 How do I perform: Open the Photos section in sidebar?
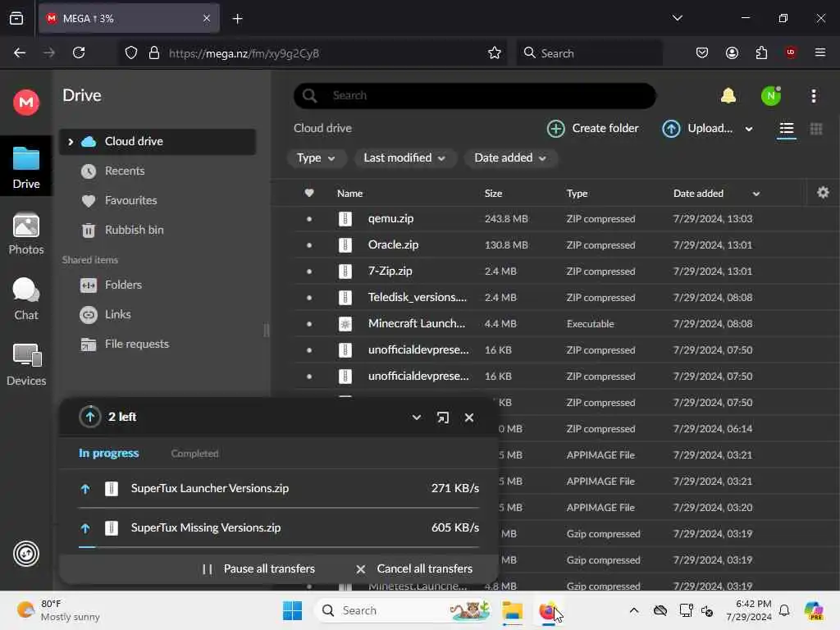pos(25,234)
